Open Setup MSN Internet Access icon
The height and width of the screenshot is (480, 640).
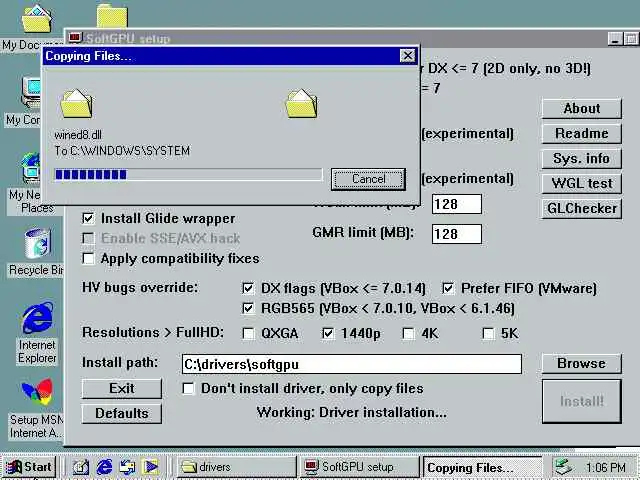pyautogui.click(x=37, y=391)
